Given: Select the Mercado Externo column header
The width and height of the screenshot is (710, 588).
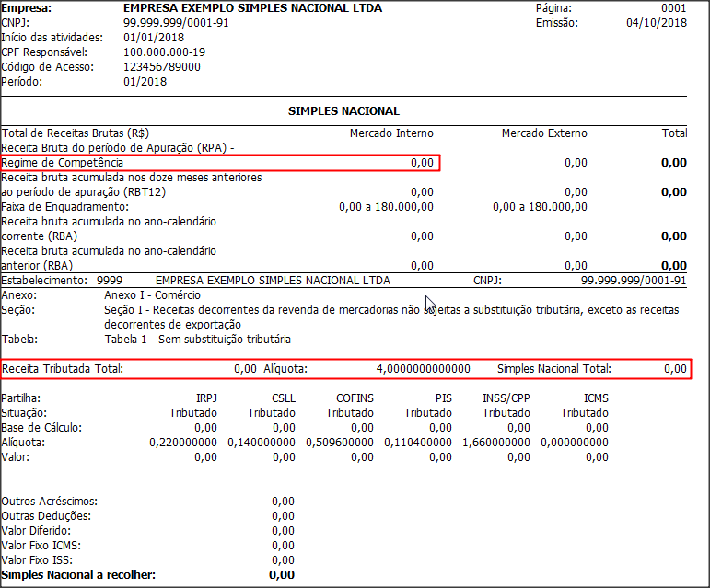Looking at the screenshot, I should coord(544,133).
